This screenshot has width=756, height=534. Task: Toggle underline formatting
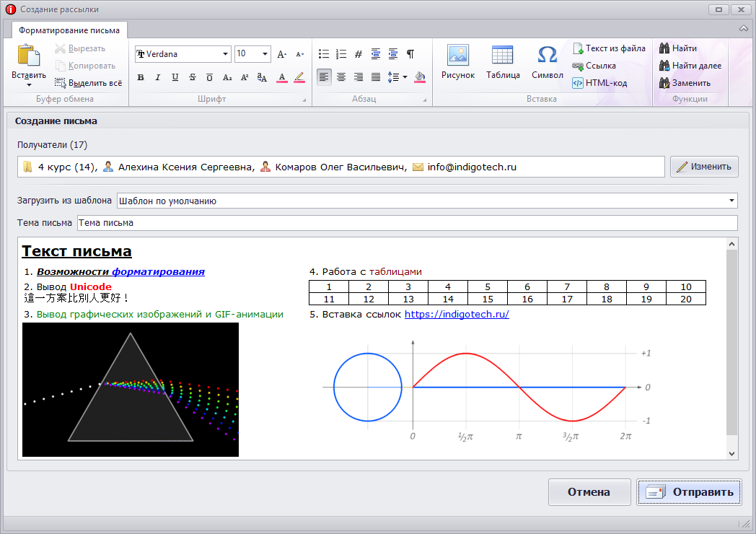point(175,77)
